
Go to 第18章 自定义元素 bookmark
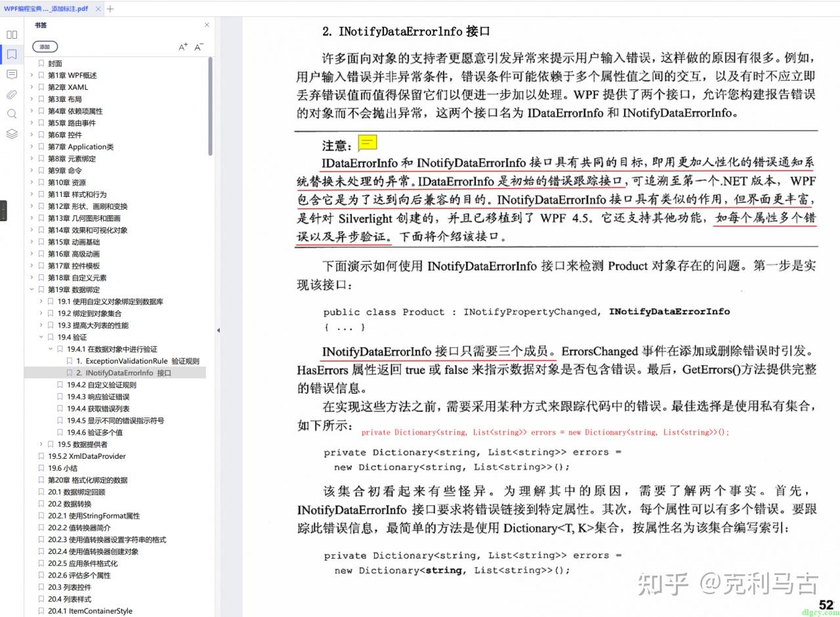click(x=77, y=278)
